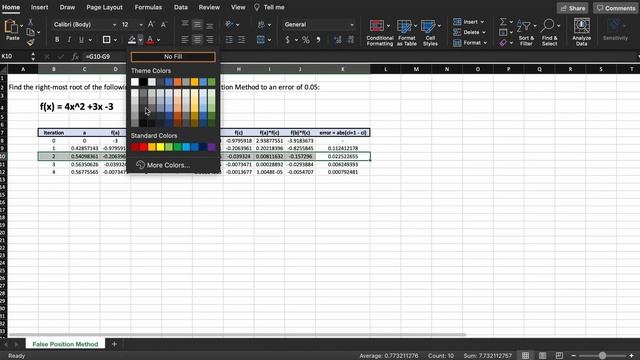The height and width of the screenshot is (360, 640).
Task: Click the Decrease Indent icon
Action: tap(229, 40)
